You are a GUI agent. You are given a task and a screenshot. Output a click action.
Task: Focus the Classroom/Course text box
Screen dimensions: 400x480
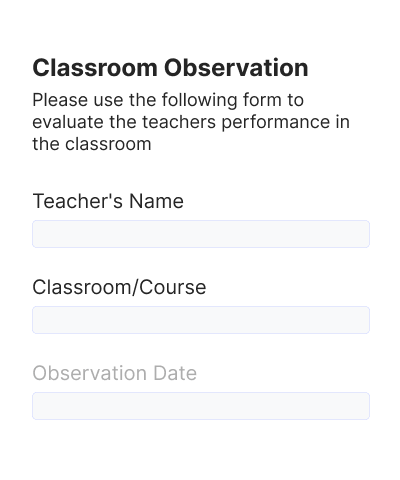pos(201,320)
